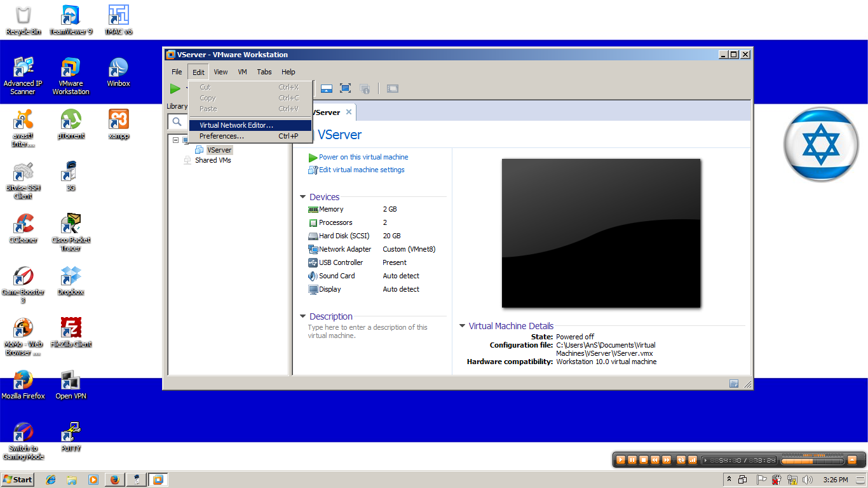Open the 3G desktop shortcut
Screen dimensions: 868x488
click(71, 176)
